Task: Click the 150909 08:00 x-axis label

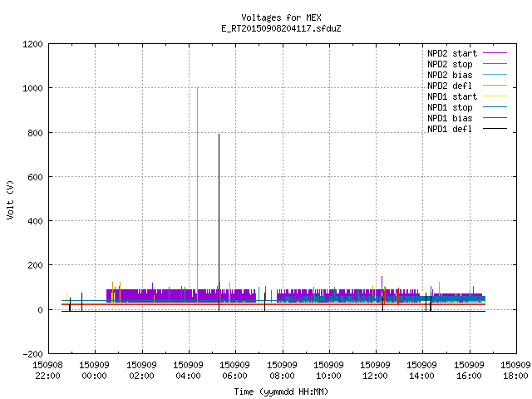Action: tap(283, 371)
